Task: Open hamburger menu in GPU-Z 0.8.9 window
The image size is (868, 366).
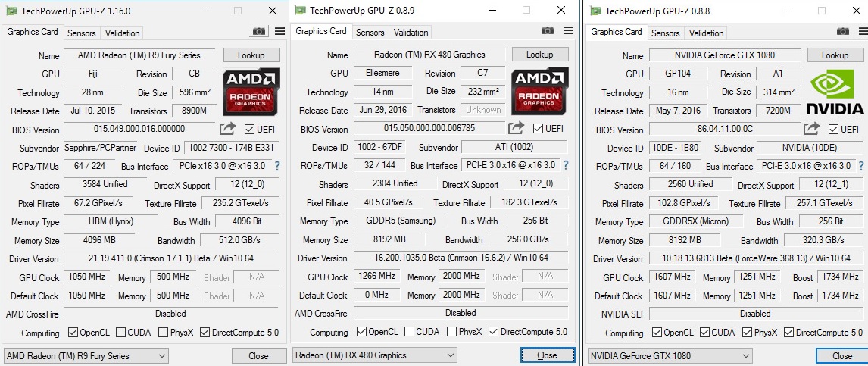Action: (x=568, y=31)
